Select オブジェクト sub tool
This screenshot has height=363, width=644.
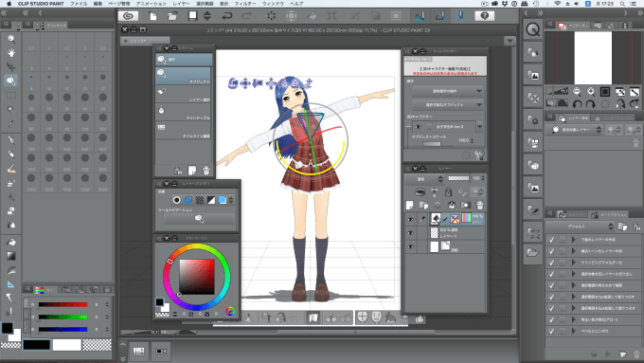pyautogui.click(x=184, y=76)
